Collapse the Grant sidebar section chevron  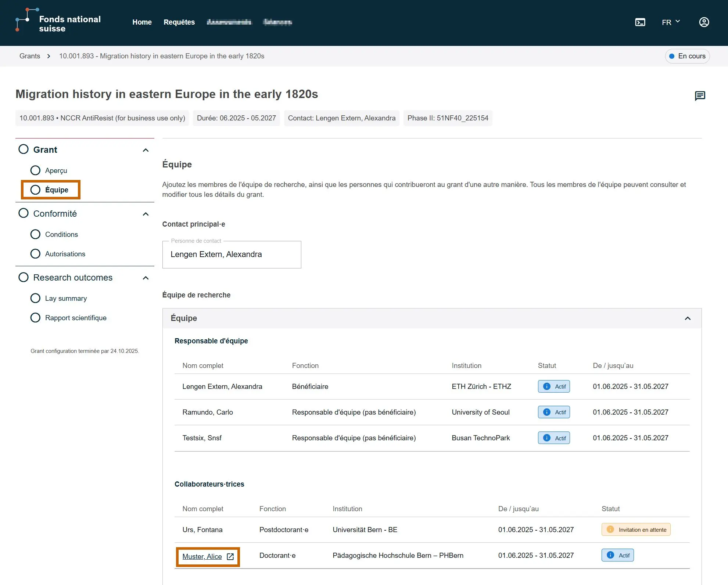tap(146, 150)
